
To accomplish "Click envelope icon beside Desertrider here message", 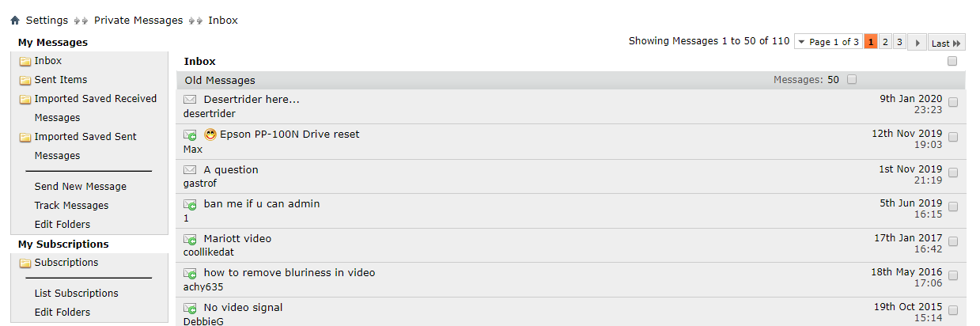I will (190, 100).
